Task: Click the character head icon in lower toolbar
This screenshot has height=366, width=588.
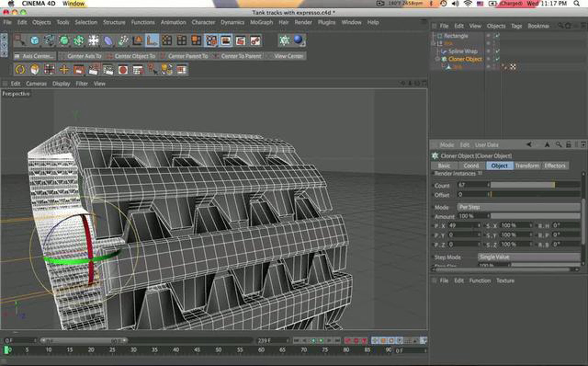Action: point(35,70)
